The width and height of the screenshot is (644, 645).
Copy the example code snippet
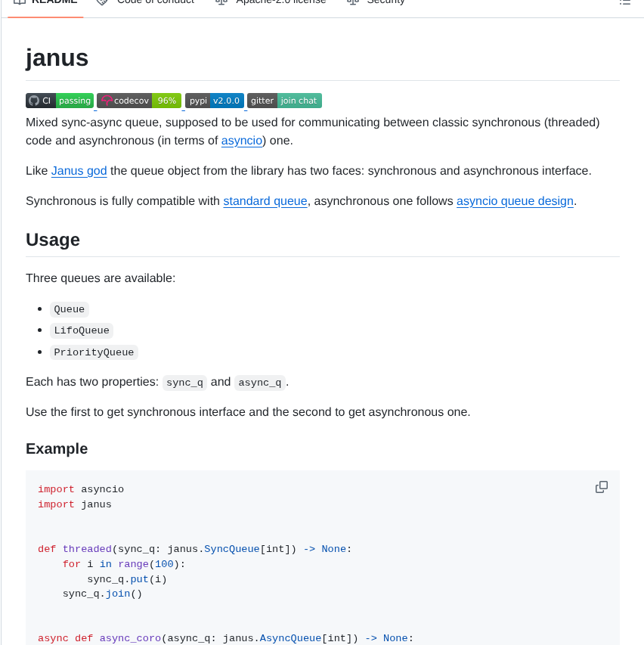coord(601,487)
